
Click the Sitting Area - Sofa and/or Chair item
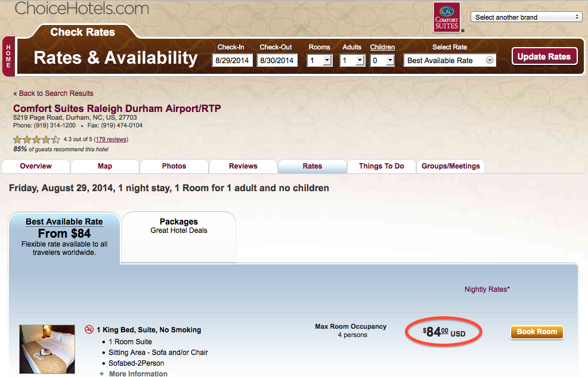pyautogui.click(x=158, y=353)
